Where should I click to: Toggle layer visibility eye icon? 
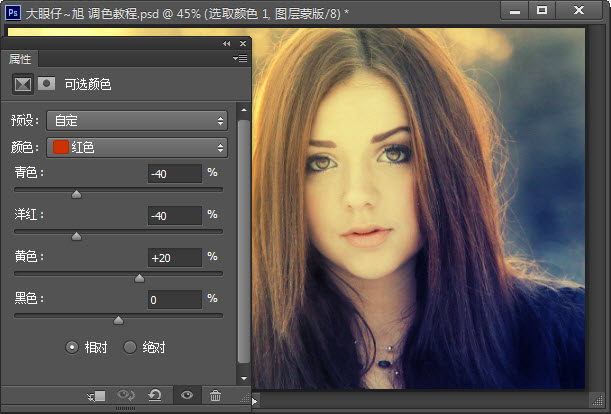pyautogui.click(x=185, y=396)
